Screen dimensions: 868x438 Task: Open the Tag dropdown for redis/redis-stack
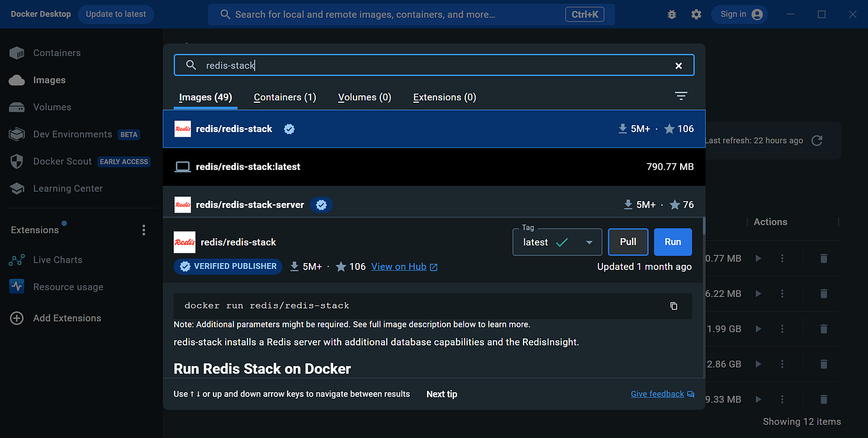(x=588, y=242)
